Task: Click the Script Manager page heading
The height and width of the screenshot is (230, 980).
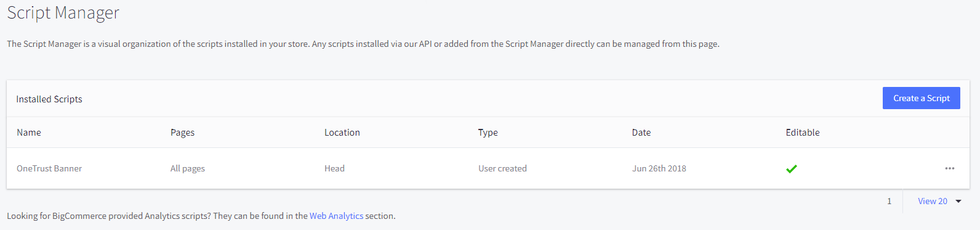Action: tap(63, 13)
